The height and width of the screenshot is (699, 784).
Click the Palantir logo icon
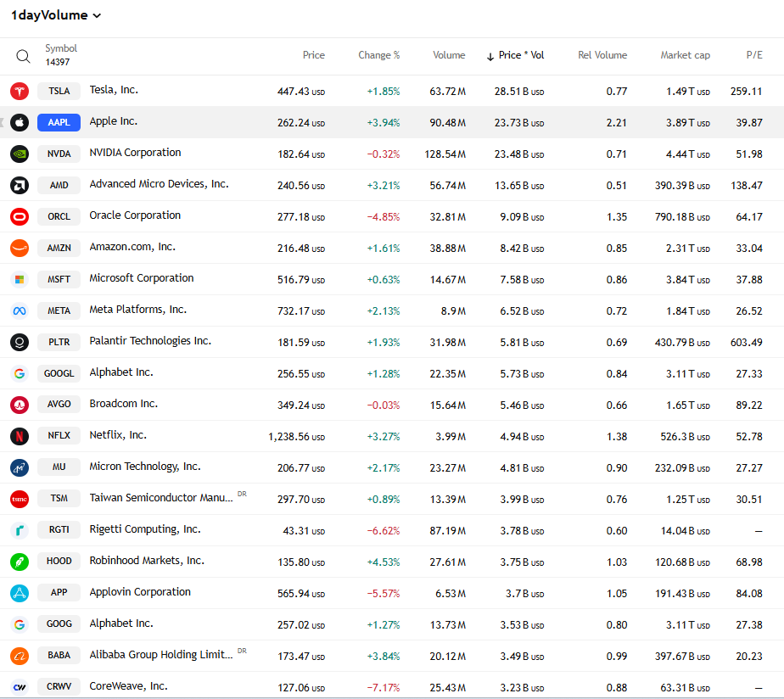coord(20,342)
